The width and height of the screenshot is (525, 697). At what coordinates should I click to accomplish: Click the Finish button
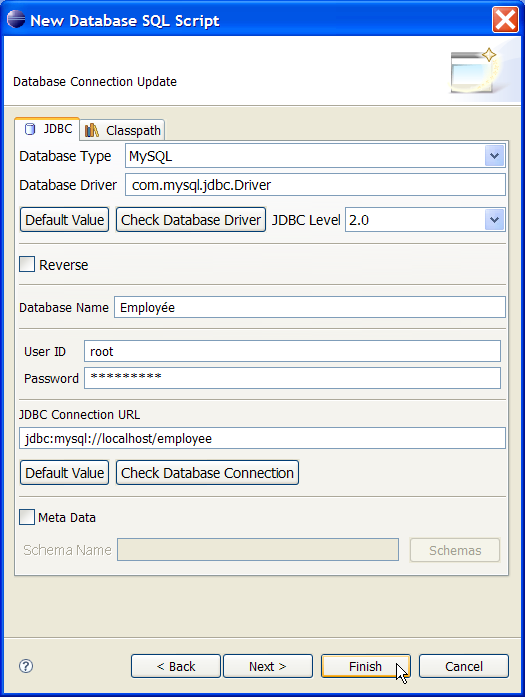(x=365, y=666)
